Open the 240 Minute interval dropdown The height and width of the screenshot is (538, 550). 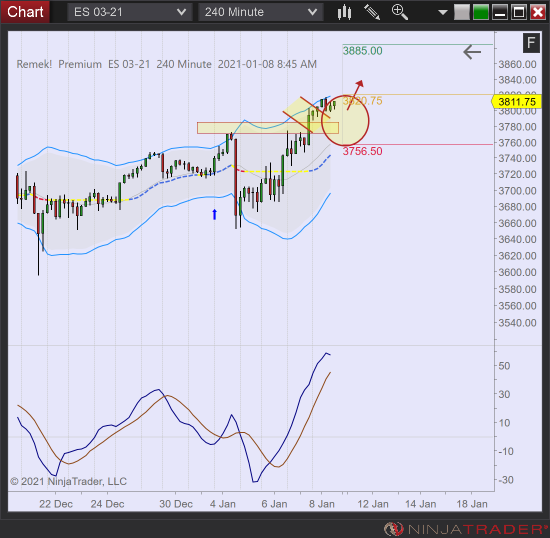261,12
